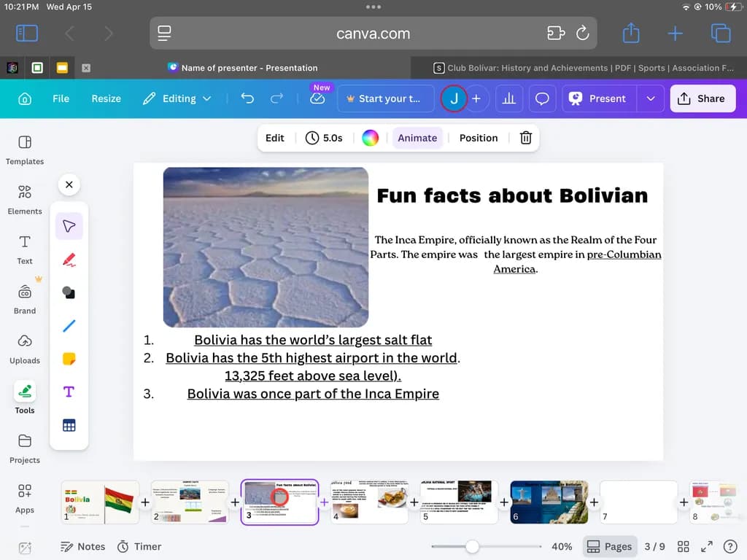Open the Apps sidebar panel
The height and width of the screenshot is (560, 747).
click(25, 499)
